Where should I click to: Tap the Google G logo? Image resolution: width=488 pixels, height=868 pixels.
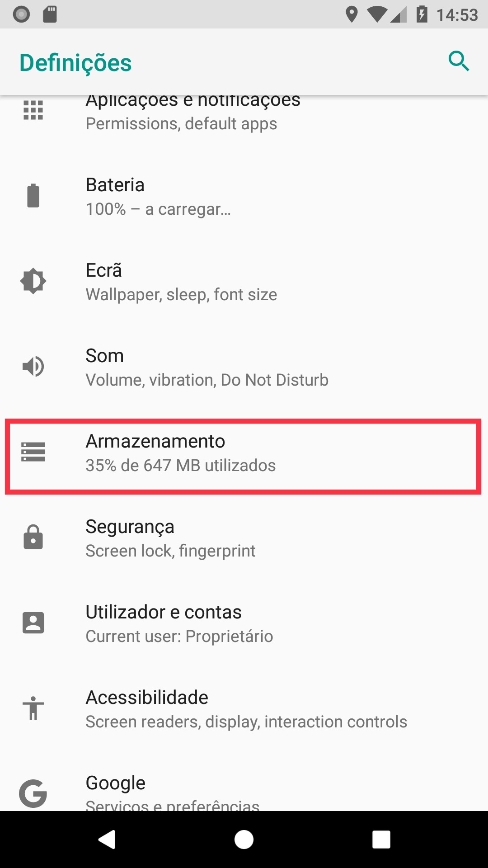[33, 793]
